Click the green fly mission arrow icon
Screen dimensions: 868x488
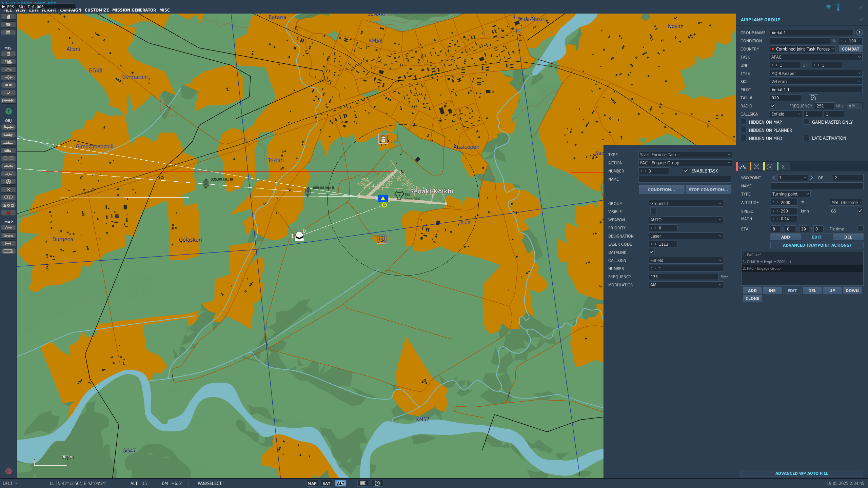(8, 111)
